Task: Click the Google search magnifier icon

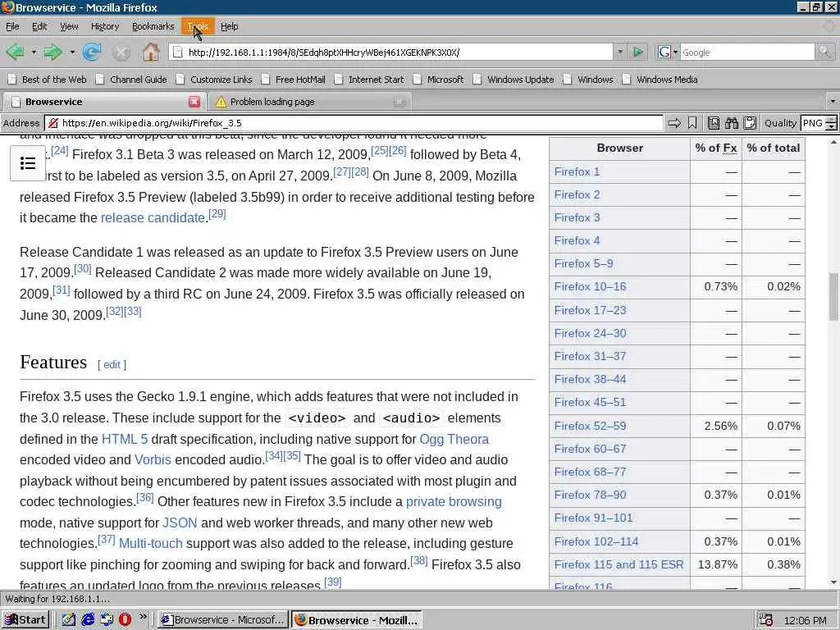Action: coord(824,52)
